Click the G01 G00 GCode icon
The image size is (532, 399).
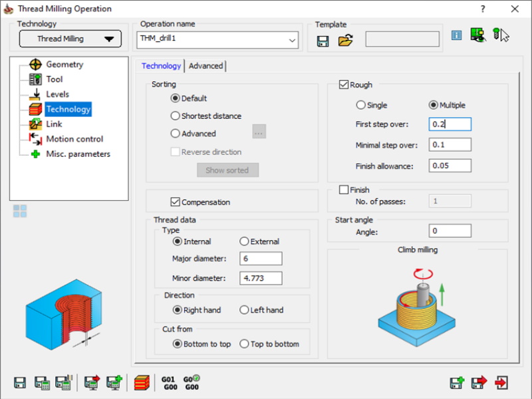pyautogui.click(x=169, y=383)
